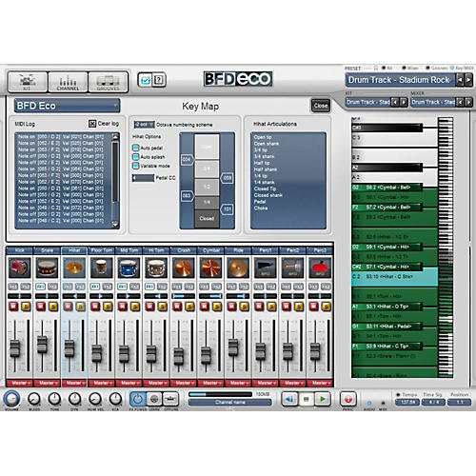Image resolution: width=476 pixels, height=476 pixels.
Task: Mute the Snare channel
Action: (x=41, y=307)
